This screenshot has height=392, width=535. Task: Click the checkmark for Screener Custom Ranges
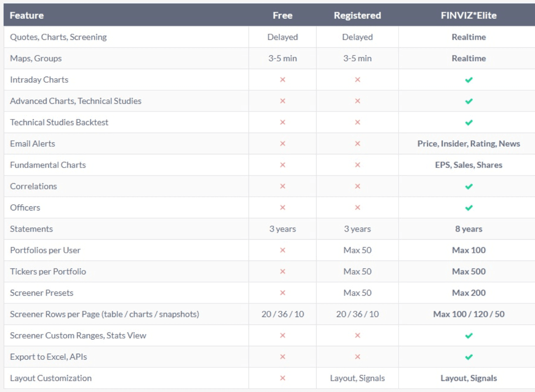(x=469, y=336)
